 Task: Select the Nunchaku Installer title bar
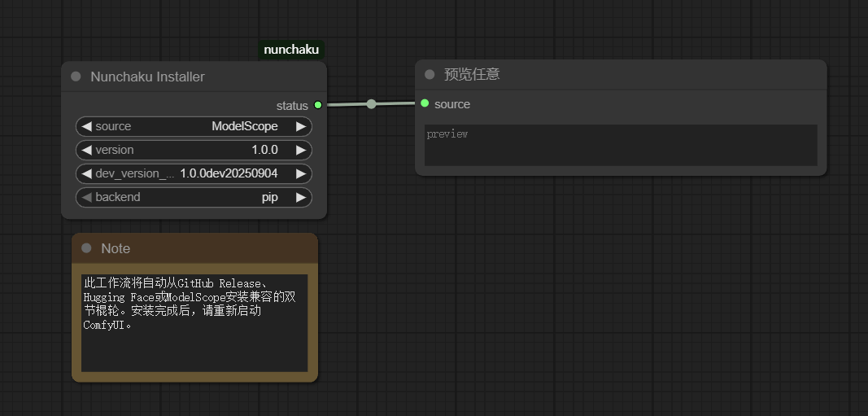pos(194,77)
